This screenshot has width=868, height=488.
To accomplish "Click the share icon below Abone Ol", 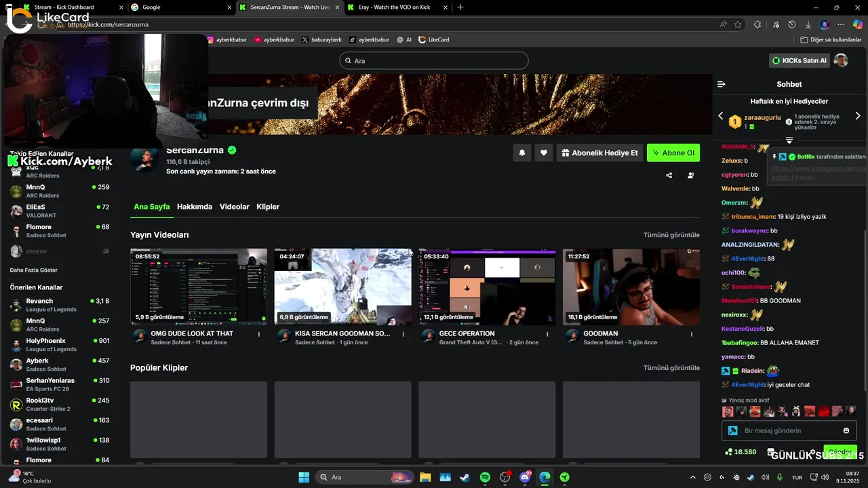I will [669, 176].
